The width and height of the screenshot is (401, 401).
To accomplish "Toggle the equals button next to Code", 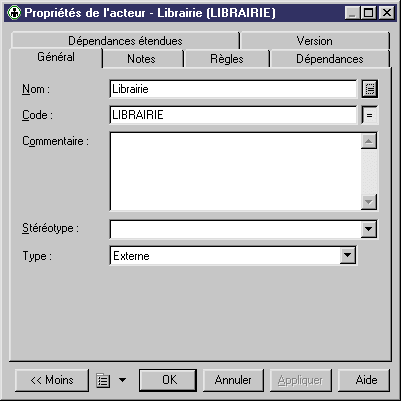I will (370, 115).
